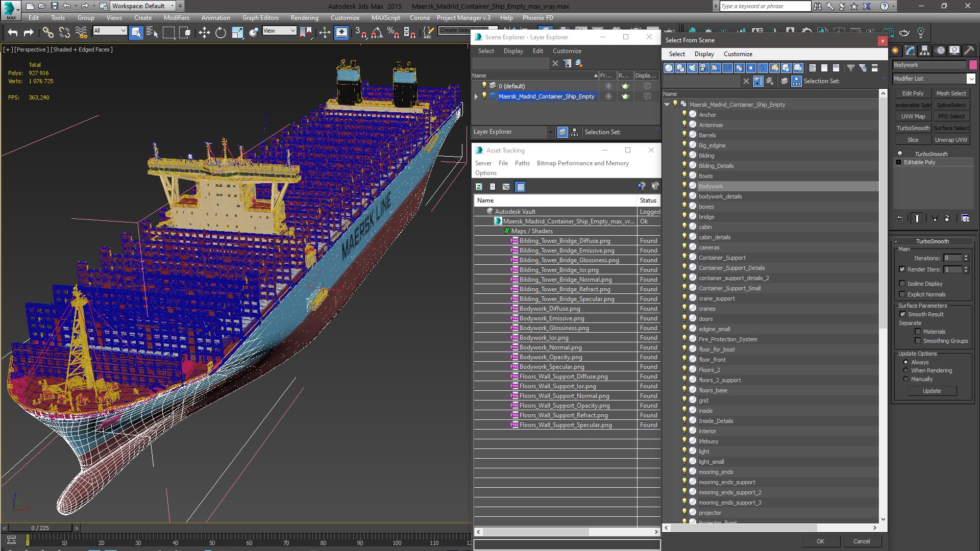The image size is (980, 551).
Task: Toggle Display Space Warps filter in Select From Scene
Action: pos(727,68)
